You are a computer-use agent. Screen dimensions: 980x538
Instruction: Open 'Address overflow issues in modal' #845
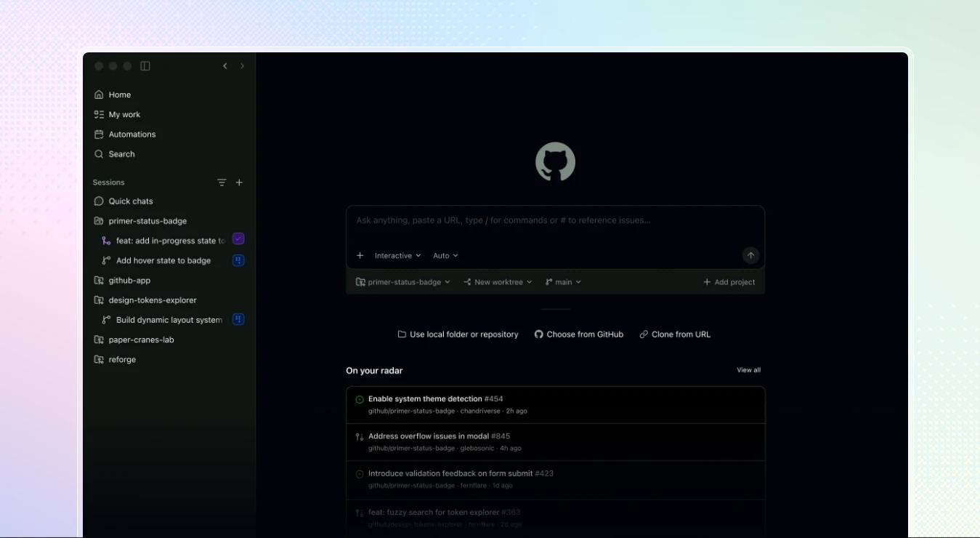point(556,442)
